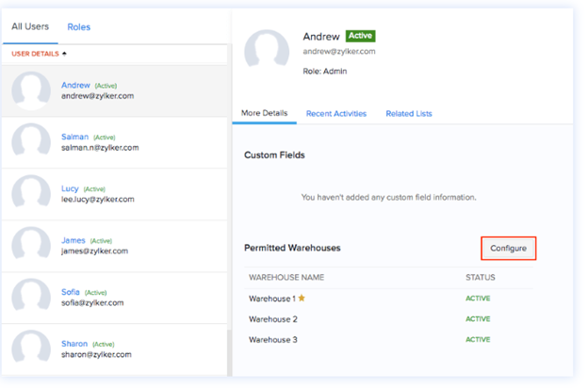The image size is (588, 388).
Task: Open the Recent Activities tab
Action: (336, 114)
